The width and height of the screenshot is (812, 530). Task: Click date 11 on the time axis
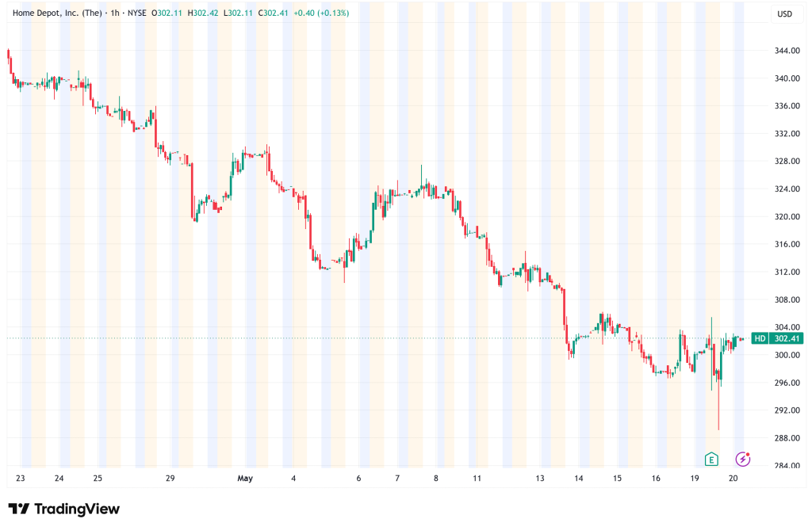[477, 479]
